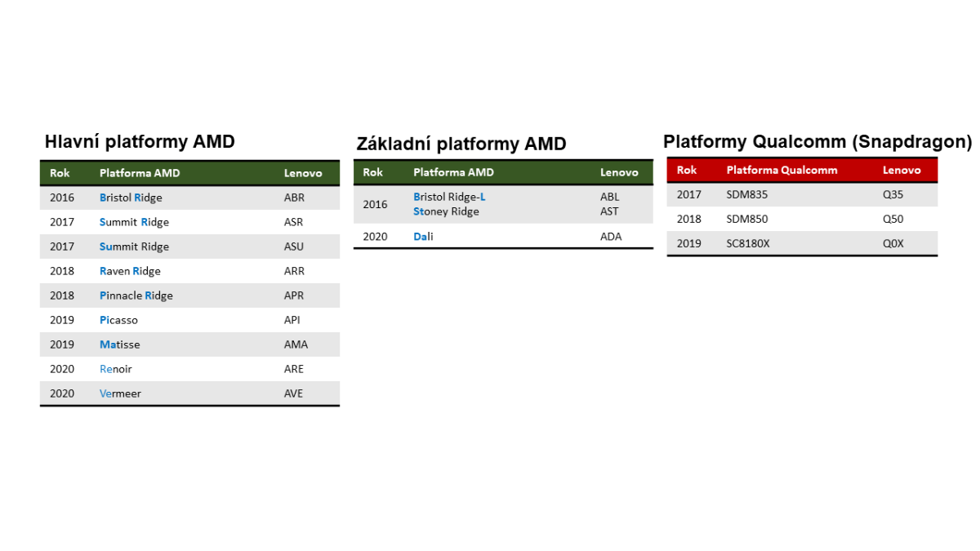Click the 'Pinnacle Ridge' platform cell

click(x=136, y=295)
